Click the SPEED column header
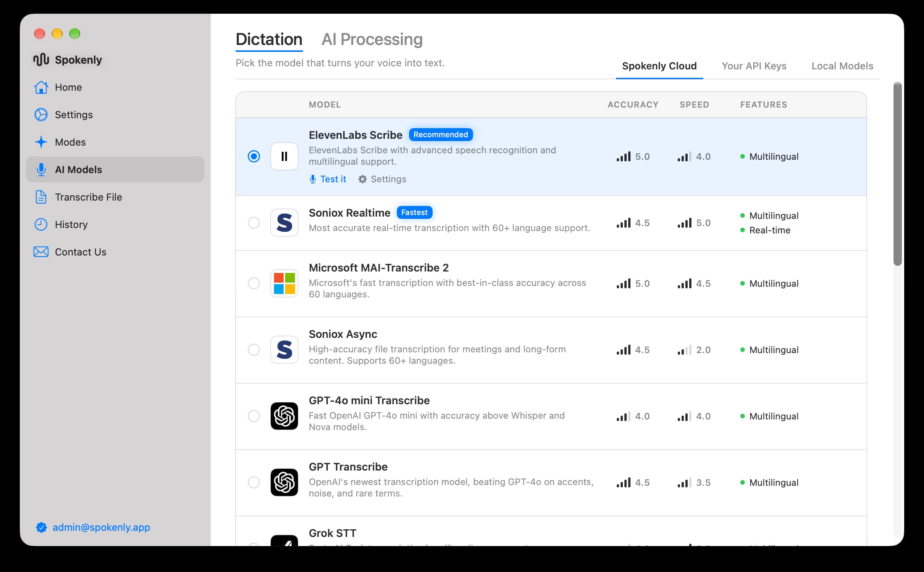Image resolution: width=924 pixels, height=572 pixels. click(x=694, y=104)
